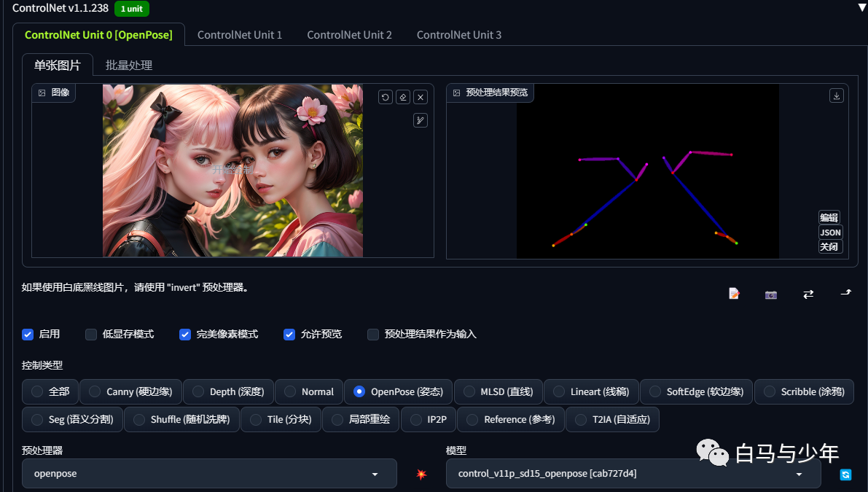Screen dimensions: 868x492
Task: Open the brush drawing tool icon
Action: tap(421, 120)
